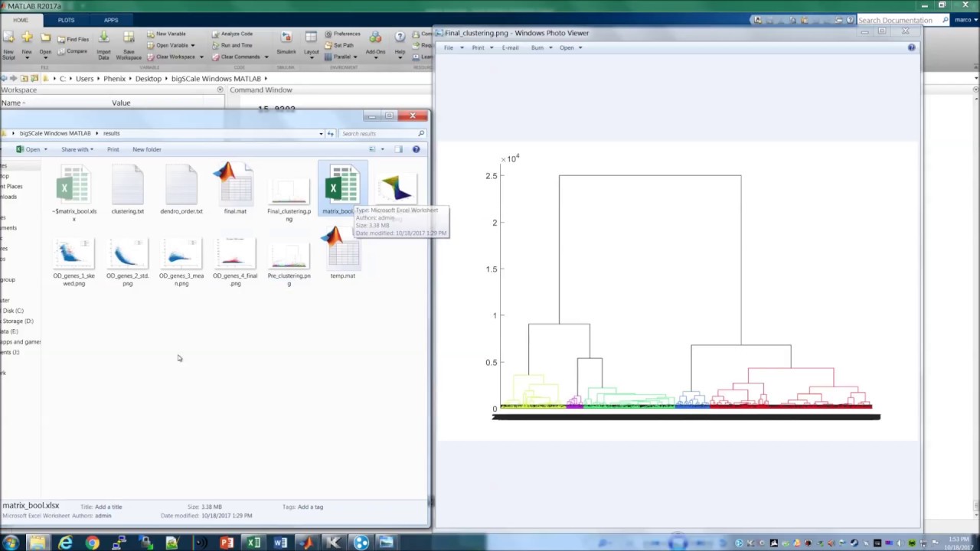The height and width of the screenshot is (551, 980).
Task: Click New folder in Explorer toolbar
Action: 146,149
